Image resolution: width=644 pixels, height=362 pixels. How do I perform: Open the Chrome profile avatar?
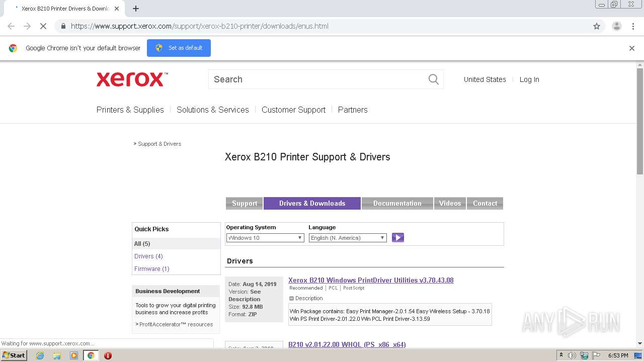[616, 26]
